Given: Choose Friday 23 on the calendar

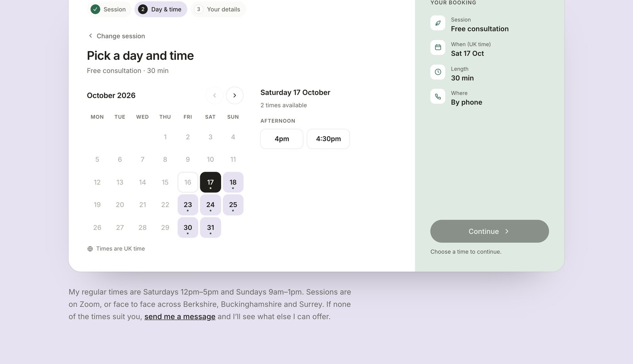Looking at the screenshot, I should pos(188,205).
